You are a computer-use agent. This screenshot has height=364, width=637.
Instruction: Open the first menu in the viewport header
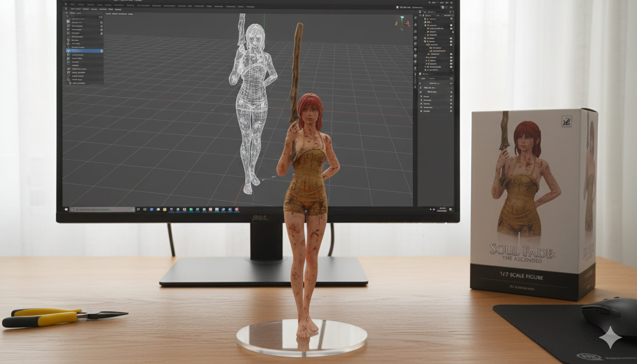tap(109, 14)
